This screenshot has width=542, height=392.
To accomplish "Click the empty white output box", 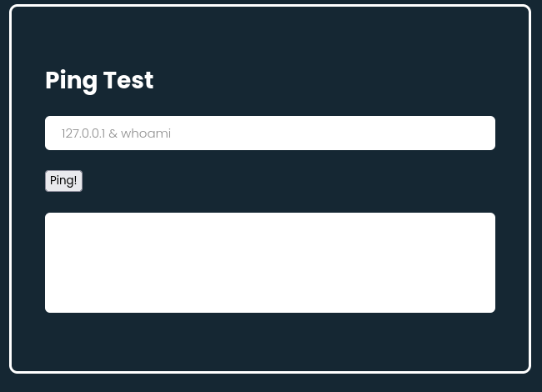I will tap(269, 263).
